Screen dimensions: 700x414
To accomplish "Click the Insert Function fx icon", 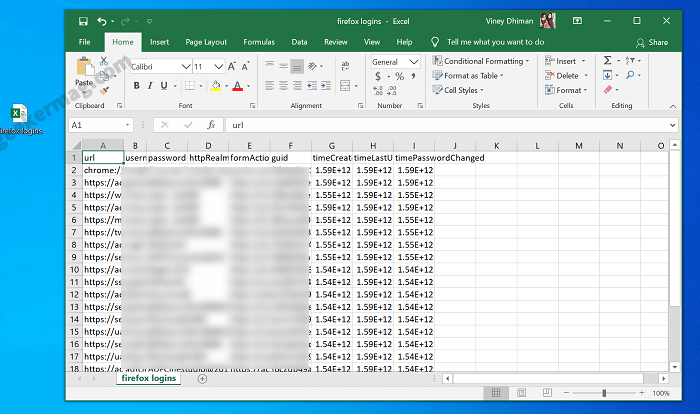I will coord(211,125).
